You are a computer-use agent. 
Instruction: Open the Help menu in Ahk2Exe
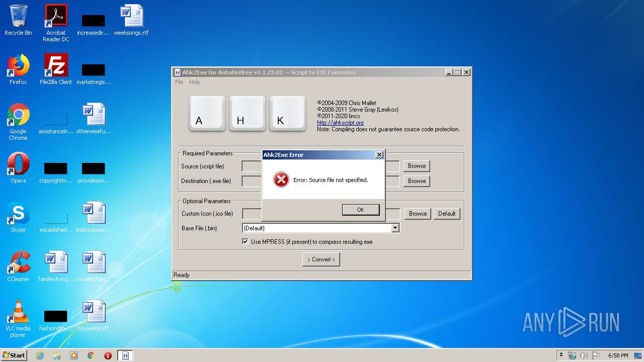tap(194, 82)
